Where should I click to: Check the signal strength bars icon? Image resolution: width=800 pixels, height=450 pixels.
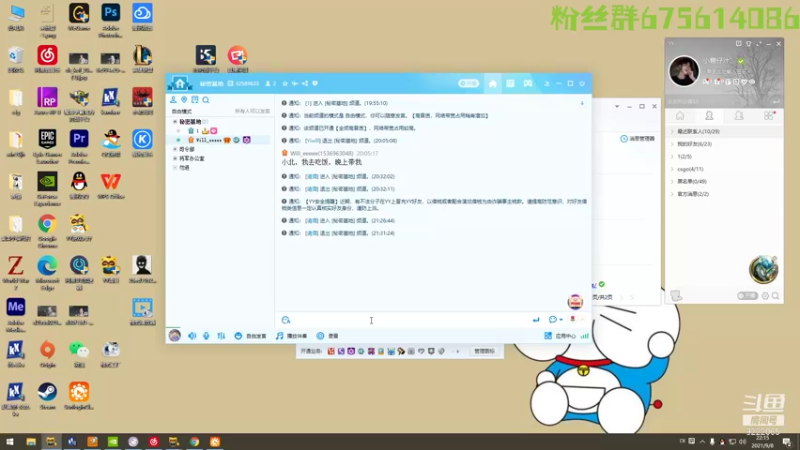(x=585, y=336)
